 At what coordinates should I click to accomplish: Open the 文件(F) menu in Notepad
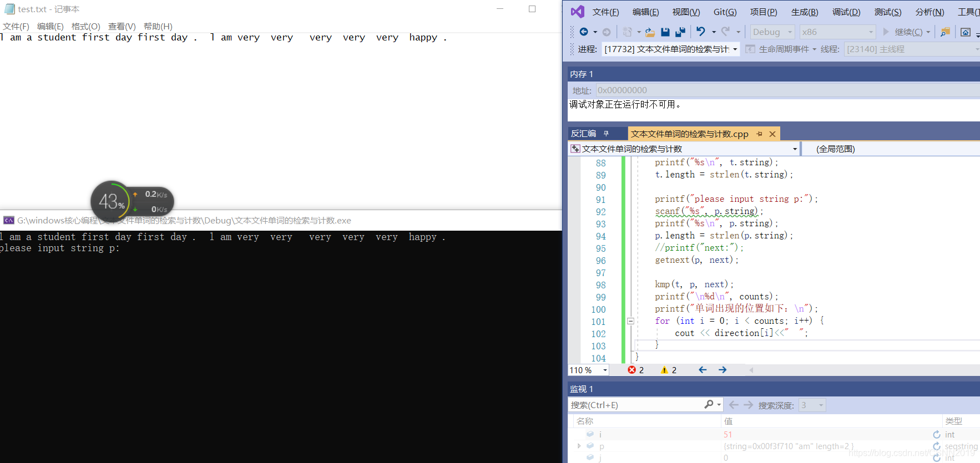point(16,26)
